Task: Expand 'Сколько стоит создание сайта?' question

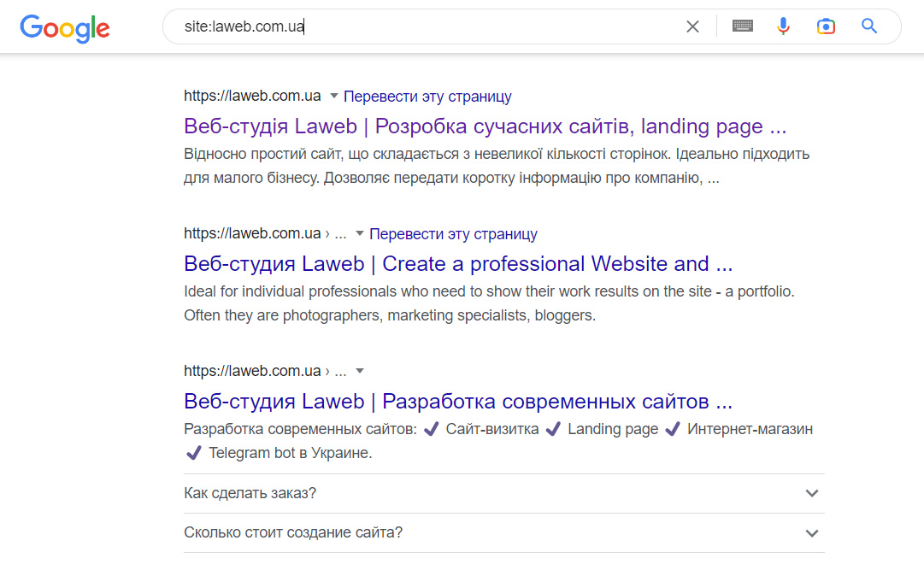Action: click(x=503, y=533)
